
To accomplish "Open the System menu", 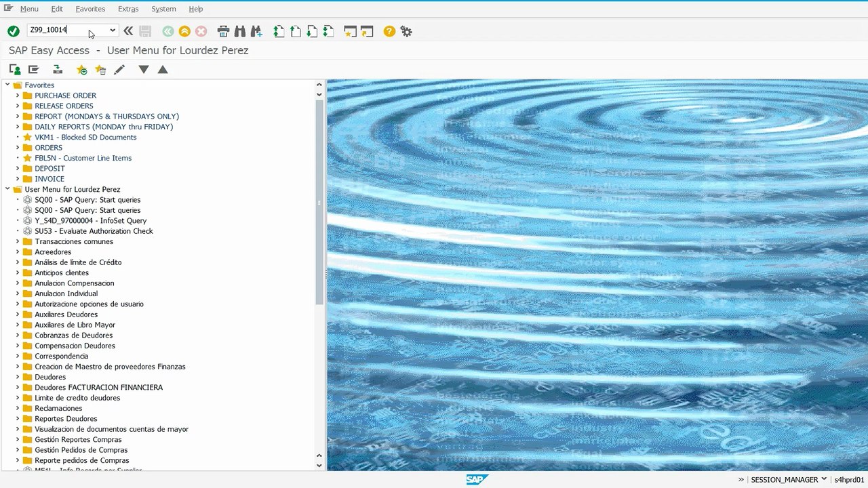I will tap(163, 9).
